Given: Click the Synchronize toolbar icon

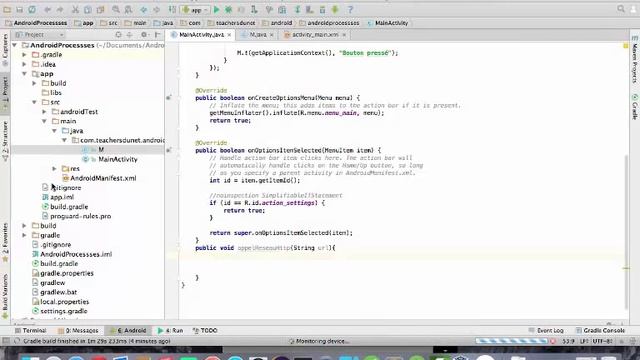Looking at the screenshot, I should [x=32, y=9].
